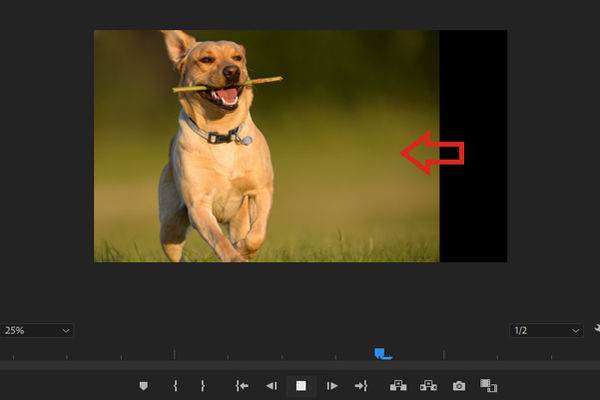Go to Out point button

point(361,385)
